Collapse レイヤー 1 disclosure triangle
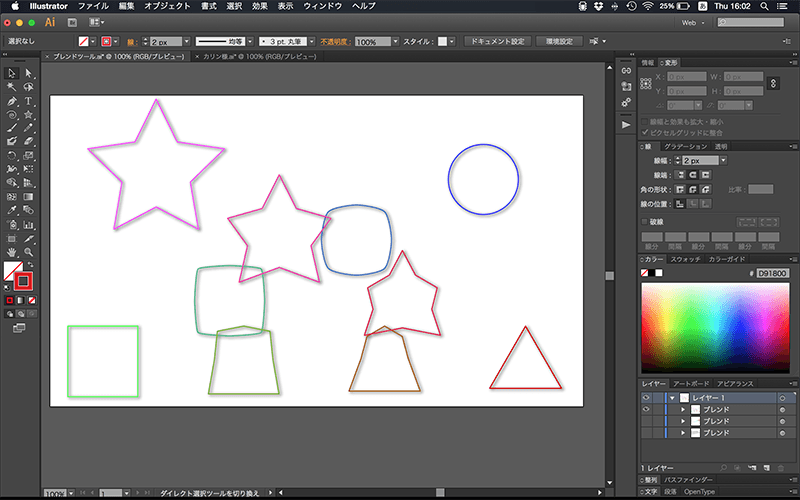 (x=672, y=397)
